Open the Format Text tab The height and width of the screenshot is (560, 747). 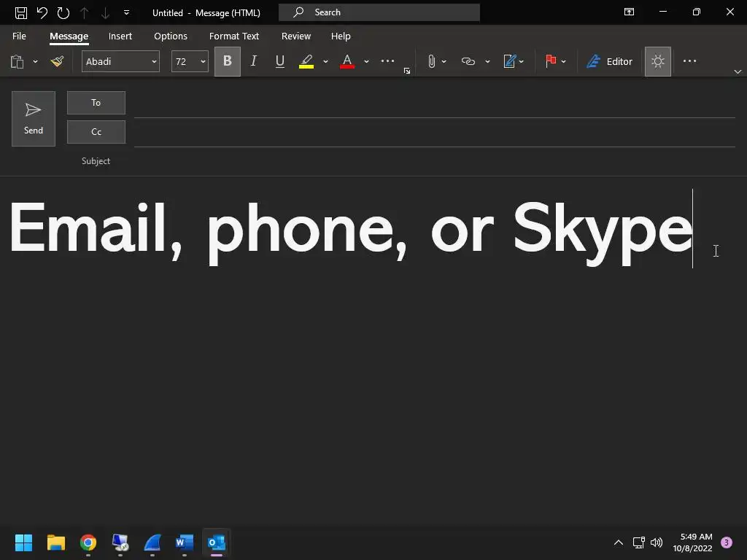click(x=234, y=36)
